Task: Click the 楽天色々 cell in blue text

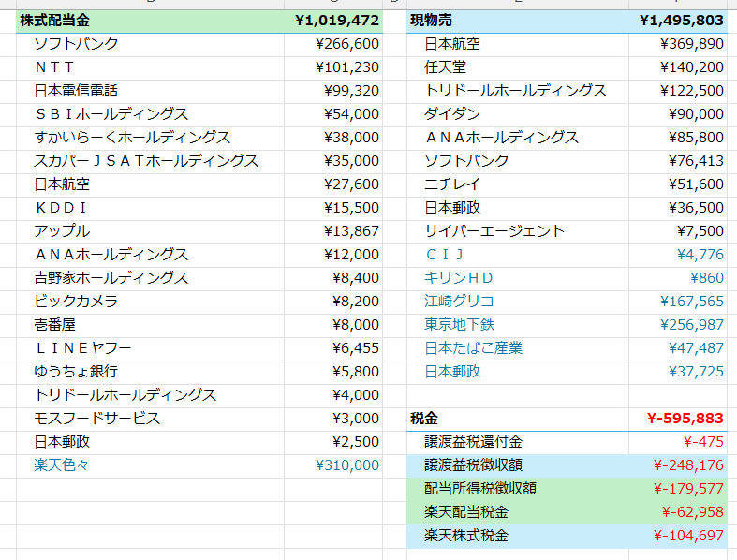Action: (x=62, y=465)
